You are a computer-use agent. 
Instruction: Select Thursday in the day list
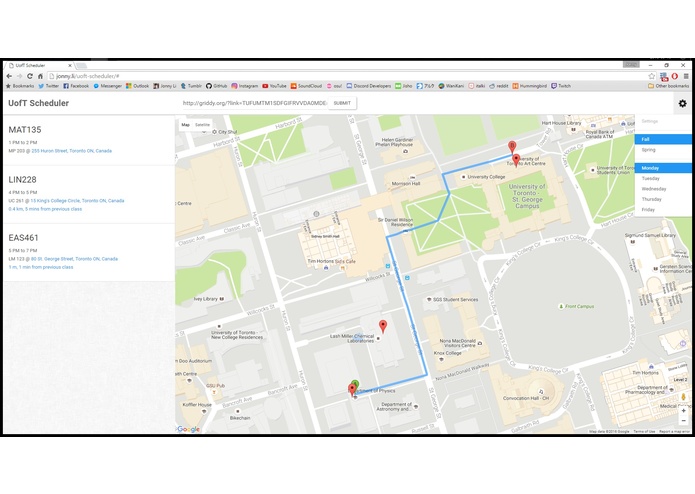[x=663, y=199]
